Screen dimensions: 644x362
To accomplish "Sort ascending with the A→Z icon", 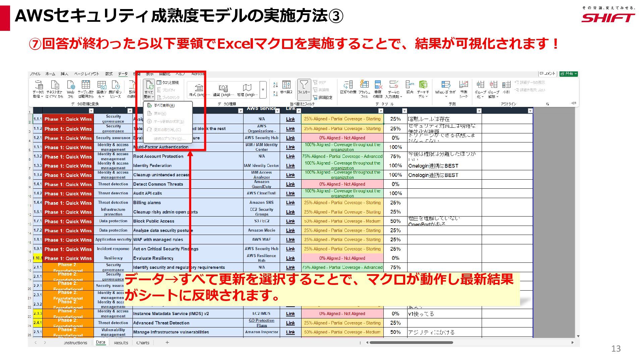I will 275,85.
